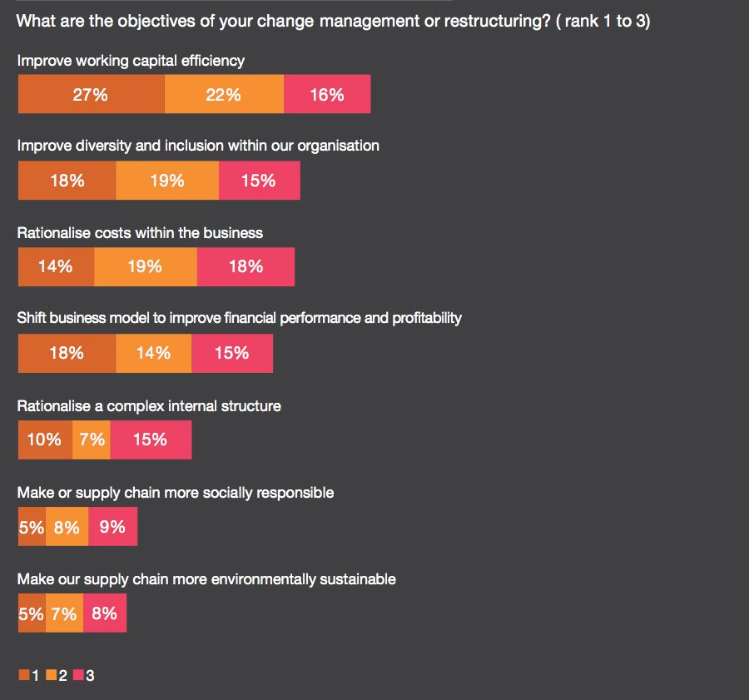This screenshot has height=700, width=749.
Task: Click the 27% working capital bar segment
Action: [91, 94]
